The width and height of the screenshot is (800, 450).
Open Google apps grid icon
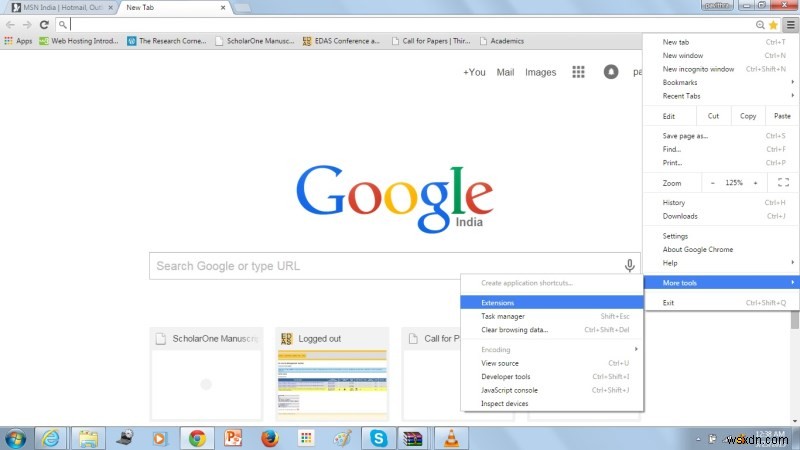click(x=578, y=72)
